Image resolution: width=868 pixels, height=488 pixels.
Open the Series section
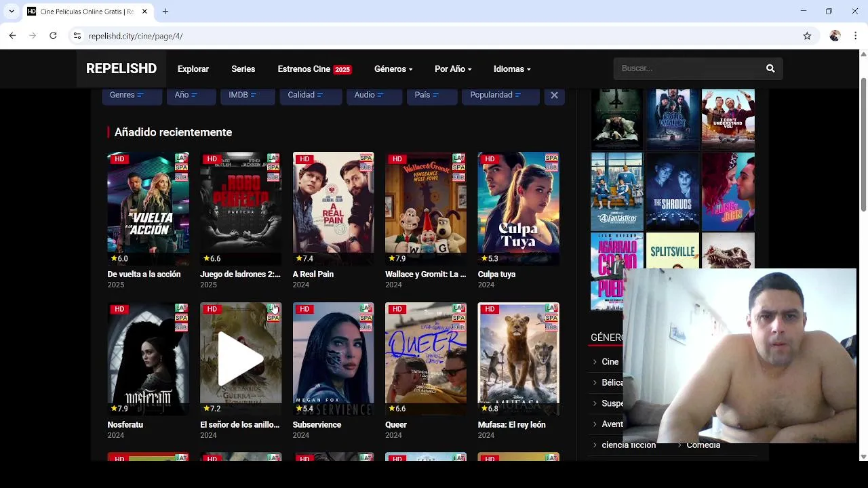click(243, 69)
